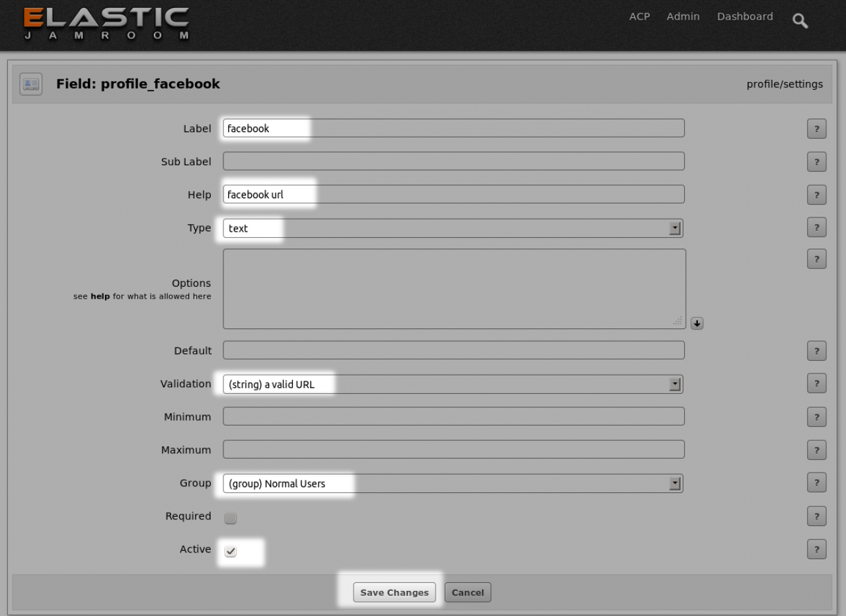Click the Save Changes button
This screenshot has height=616, width=846.
tap(395, 592)
